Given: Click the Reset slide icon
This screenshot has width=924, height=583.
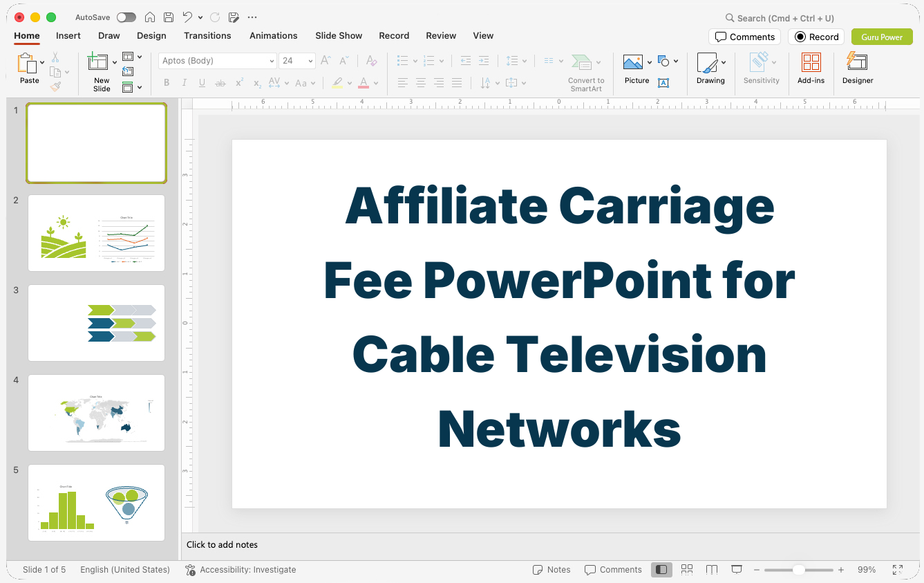Looking at the screenshot, I should click(128, 71).
